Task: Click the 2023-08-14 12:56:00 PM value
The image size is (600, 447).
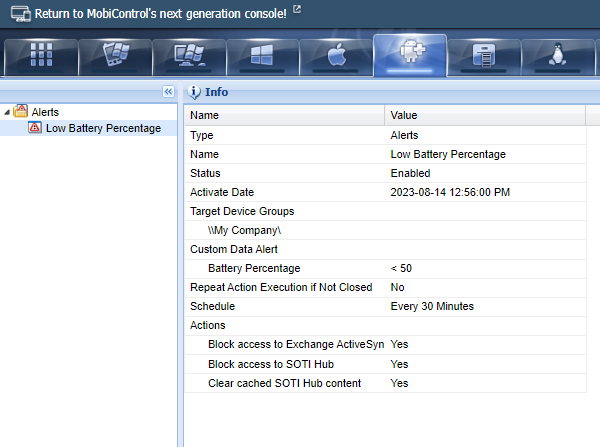Action: coord(450,192)
